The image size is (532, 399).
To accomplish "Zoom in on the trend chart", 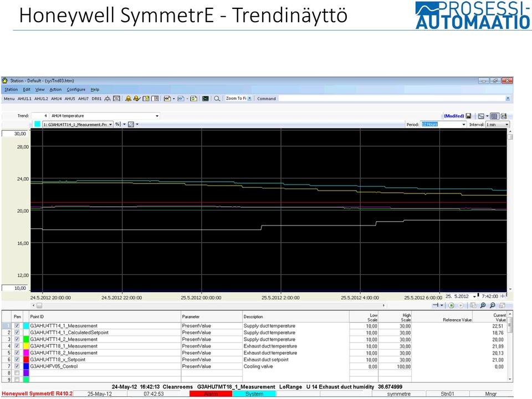I will [x=483, y=305].
